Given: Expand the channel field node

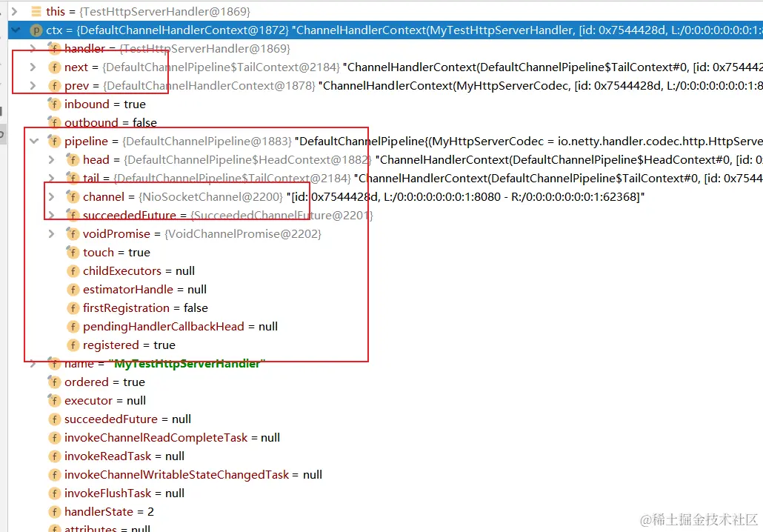Looking at the screenshot, I should pos(51,196).
